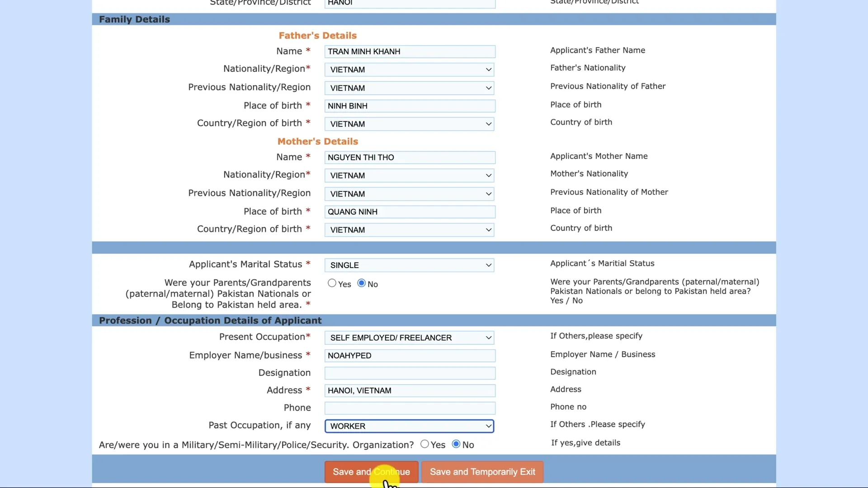The height and width of the screenshot is (488, 868).
Task: Click the Save and Temporarily Exit button
Action: tap(482, 472)
